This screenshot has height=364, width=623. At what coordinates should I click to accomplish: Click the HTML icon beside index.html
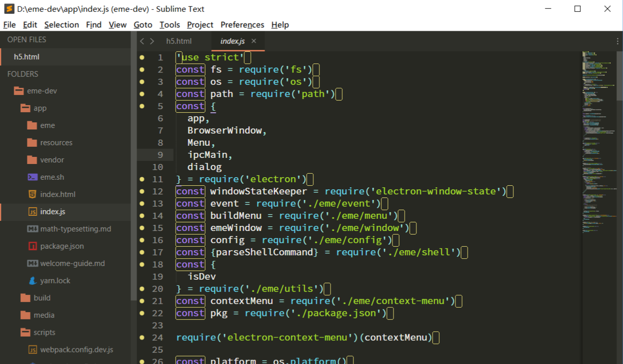click(x=32, y=194)
